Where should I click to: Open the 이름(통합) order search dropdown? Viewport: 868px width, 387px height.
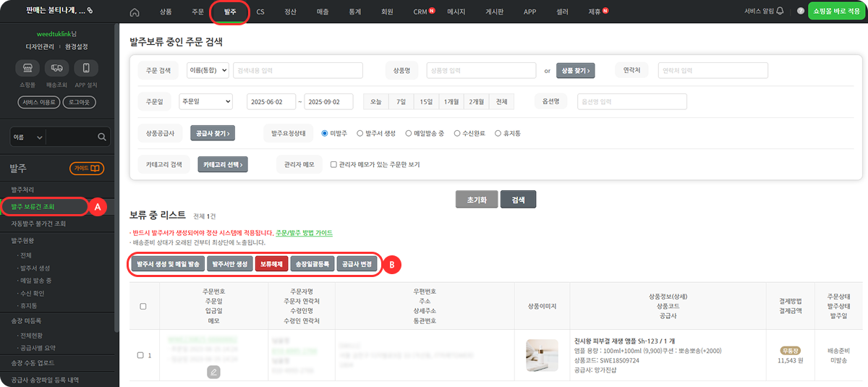[x=208, y=70]
